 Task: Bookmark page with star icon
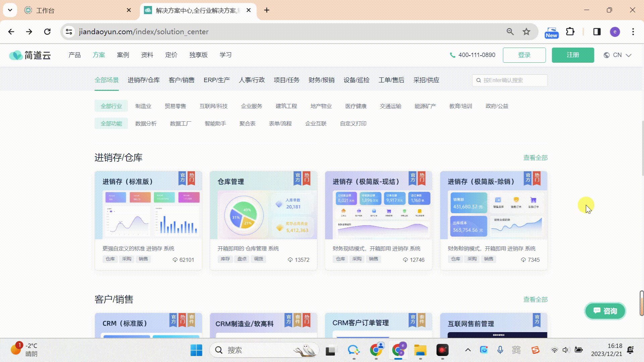coord(526,32)
